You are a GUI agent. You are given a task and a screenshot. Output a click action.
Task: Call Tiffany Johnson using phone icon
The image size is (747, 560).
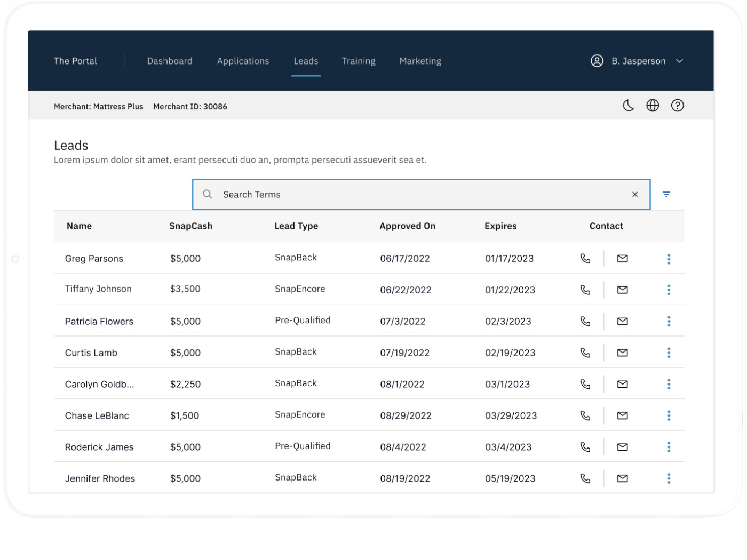pos(585,290)
